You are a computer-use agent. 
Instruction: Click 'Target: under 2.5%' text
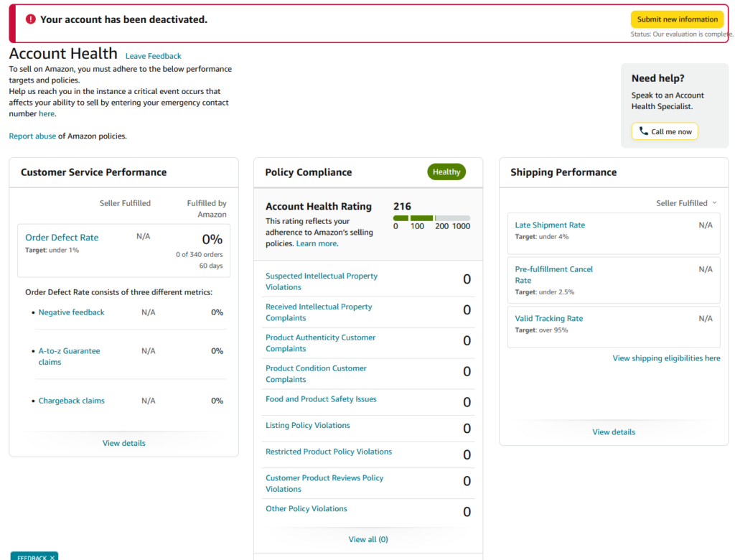point(545,292)
